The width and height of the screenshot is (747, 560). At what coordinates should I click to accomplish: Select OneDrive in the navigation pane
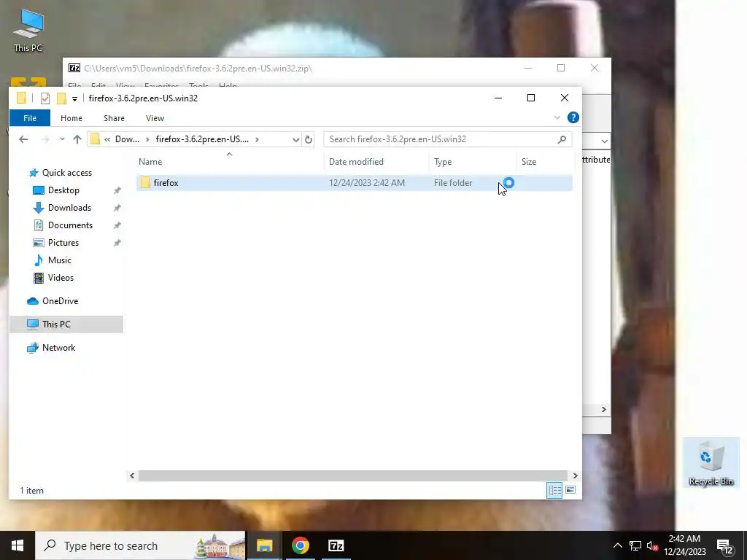point(60,301)
